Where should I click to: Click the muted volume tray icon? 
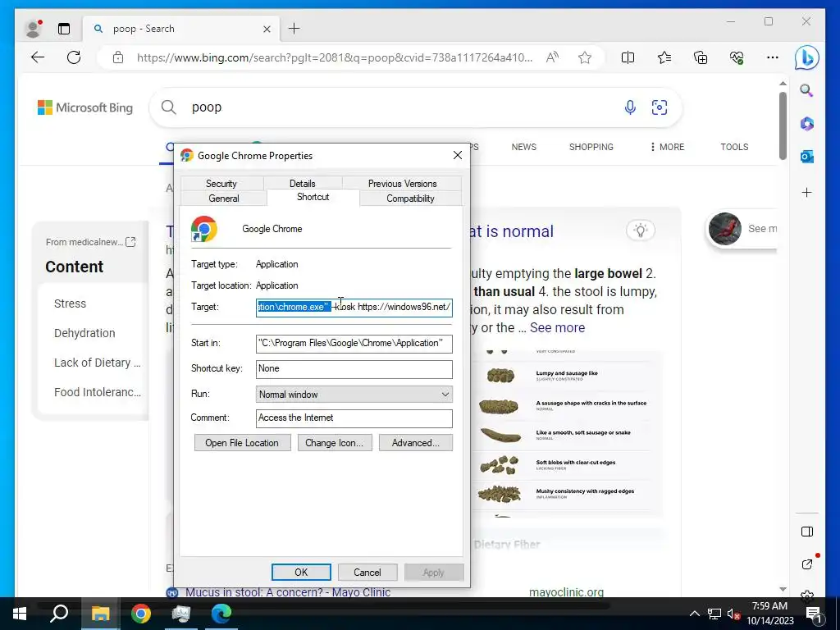pos(733,614)
